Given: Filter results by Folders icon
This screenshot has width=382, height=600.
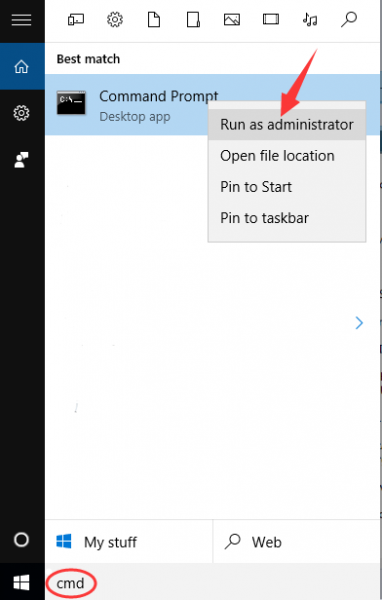Looking at the screenshot, I should coord(193,19).
